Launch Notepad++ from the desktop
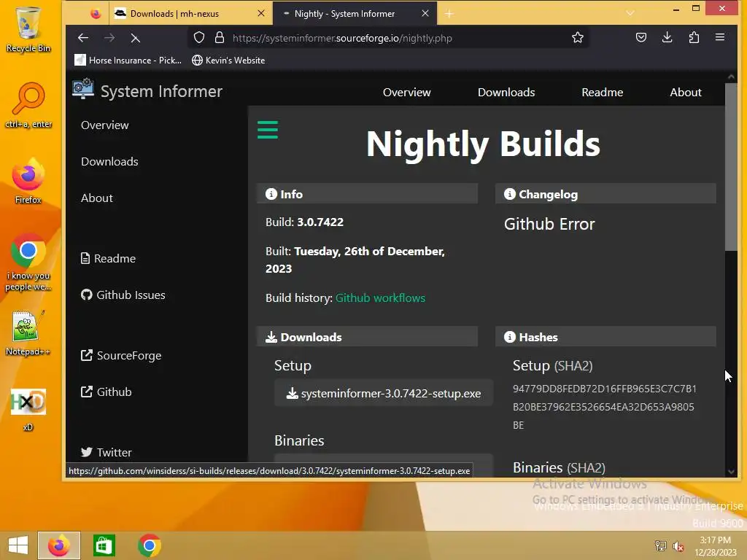 [x=28, y=332]
